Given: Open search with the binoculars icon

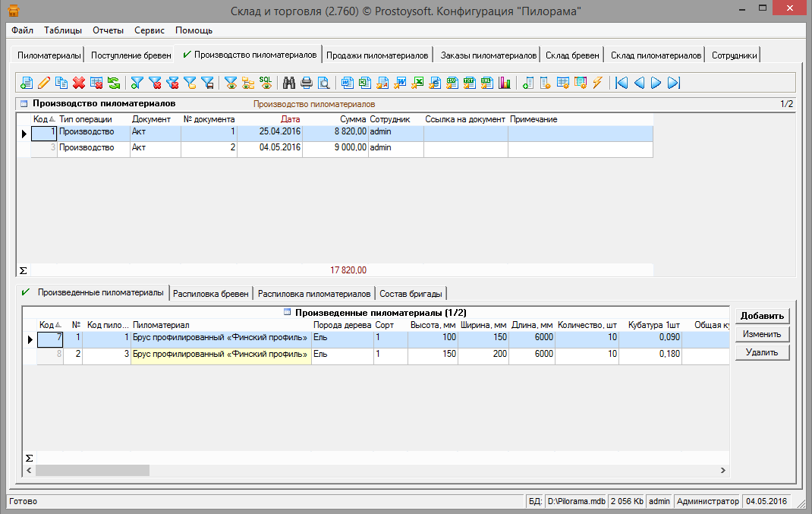Looking at the screenshot, I should 289,83.
